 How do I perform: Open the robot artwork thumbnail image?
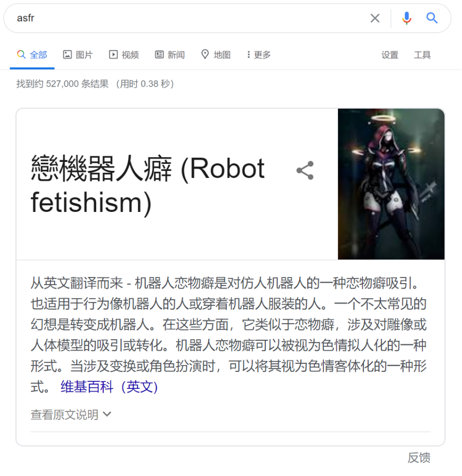pos(391,184)
